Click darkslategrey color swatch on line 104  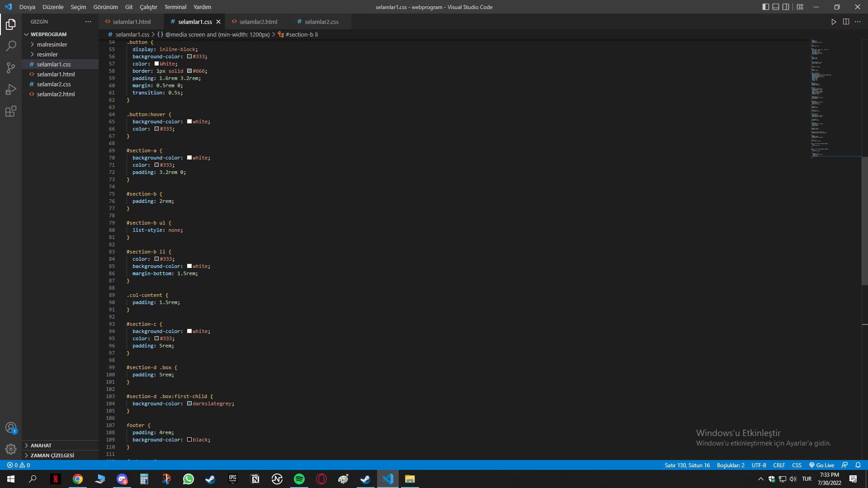click(189, 404)
